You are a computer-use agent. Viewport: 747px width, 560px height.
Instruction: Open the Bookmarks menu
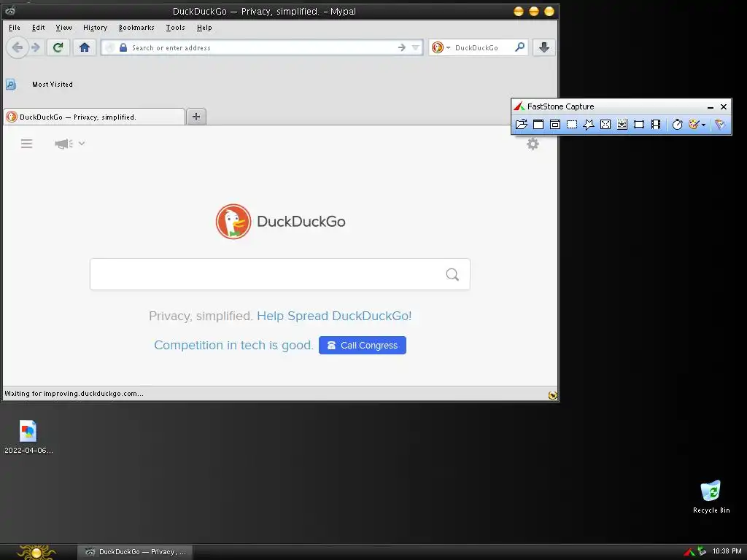pyautogui.click(x=136, y=28)
